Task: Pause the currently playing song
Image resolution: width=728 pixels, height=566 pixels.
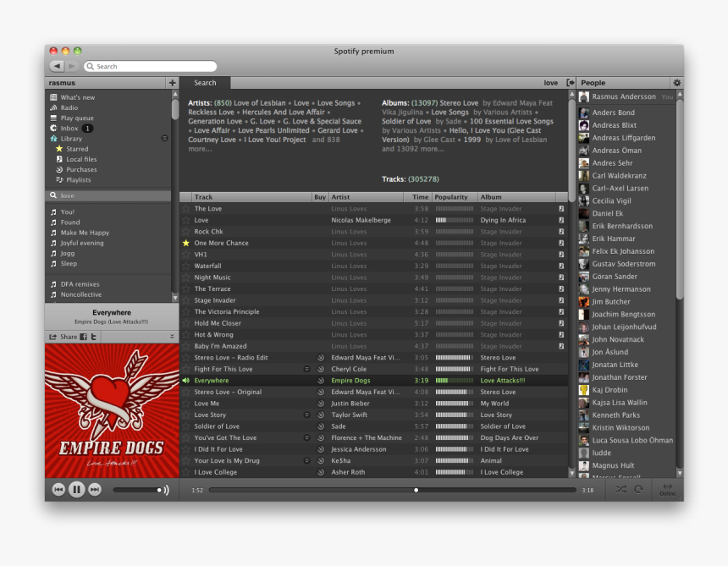Action: 74,489
